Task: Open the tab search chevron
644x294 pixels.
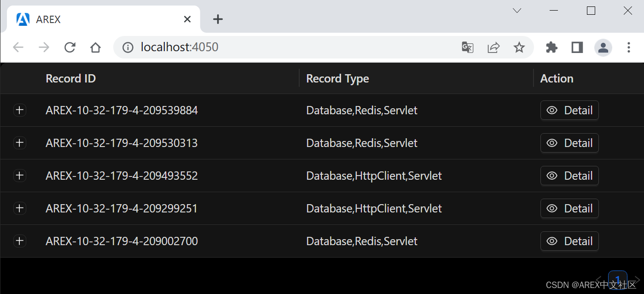Action: 517,11
